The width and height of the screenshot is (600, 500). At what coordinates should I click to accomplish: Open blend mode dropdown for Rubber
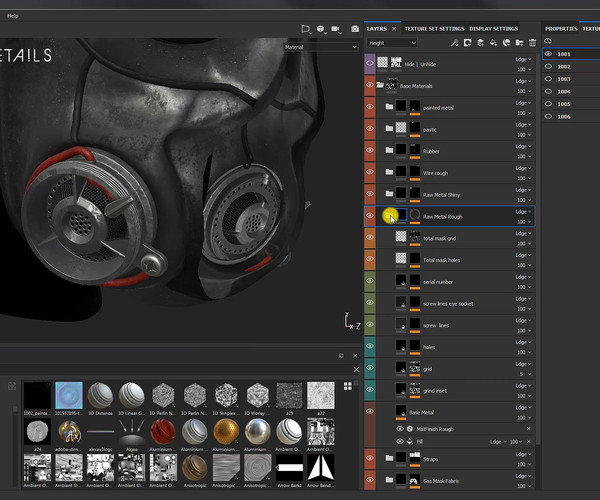[523, 147]
